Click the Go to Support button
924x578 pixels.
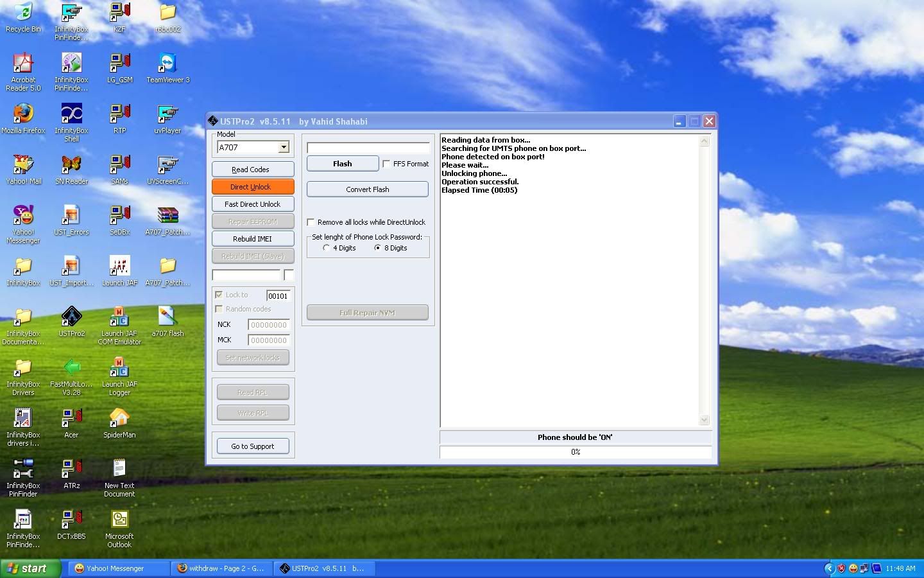point(253,446)
